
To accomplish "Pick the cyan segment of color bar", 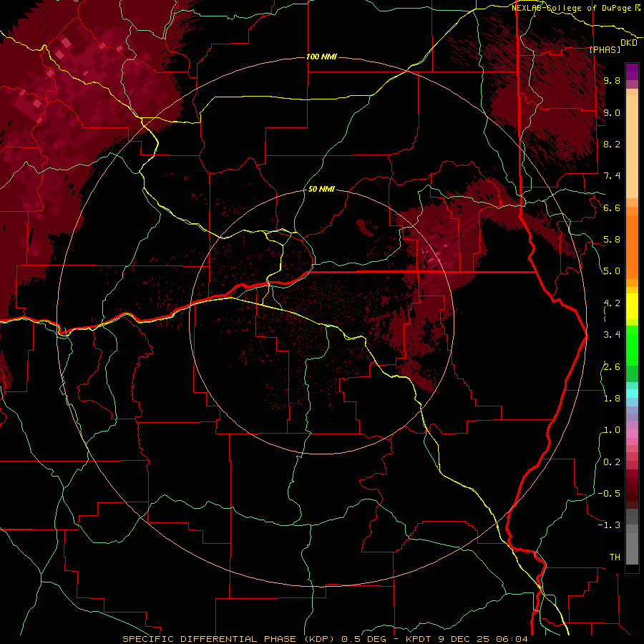I will (632, 393).
